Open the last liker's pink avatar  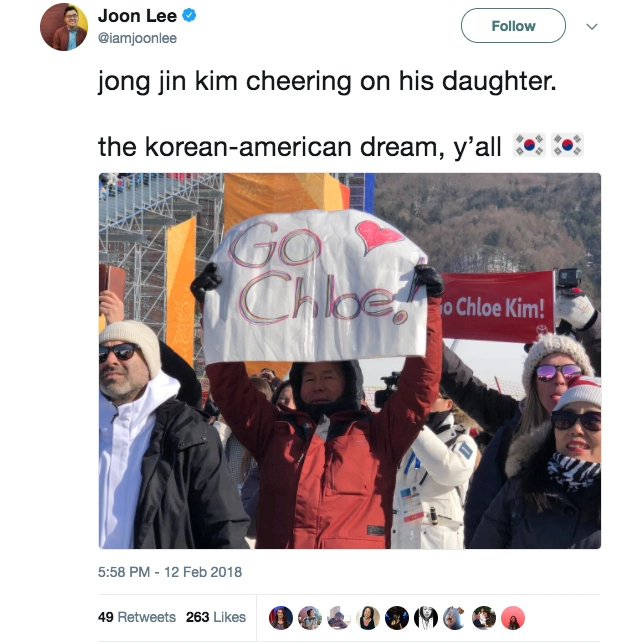point(513,618)
